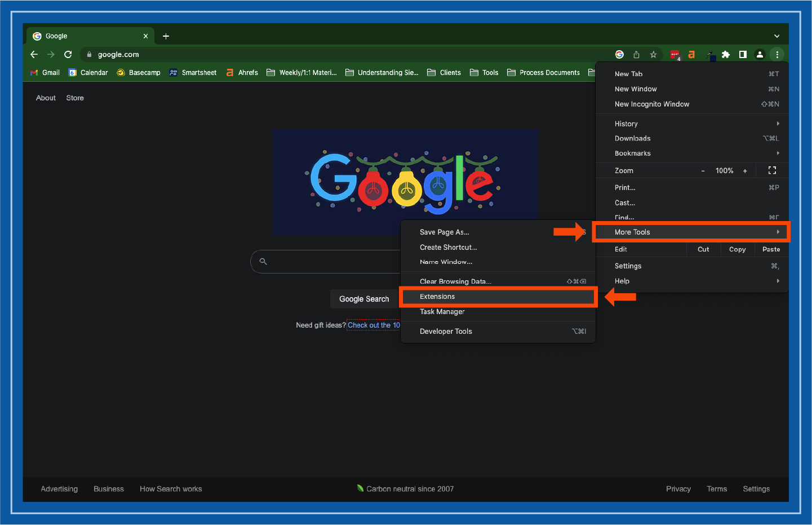
Task: Toggle the side panel icon
Action: pos(743,55)
